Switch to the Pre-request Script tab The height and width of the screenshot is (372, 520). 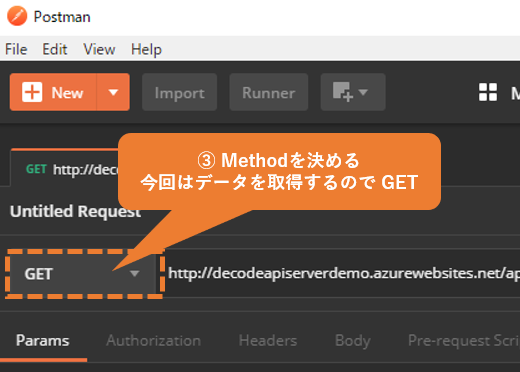(x=463, y=341)
